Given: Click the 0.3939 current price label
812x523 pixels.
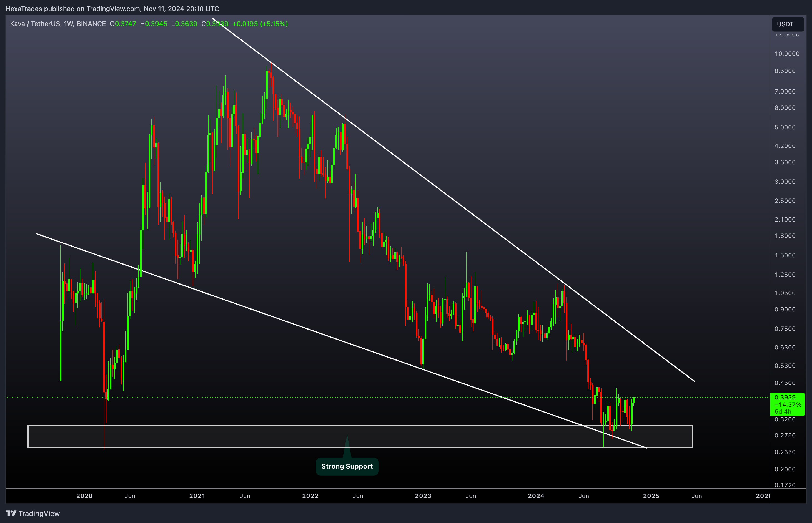Looking at the screenshot, I should point(785,397).
